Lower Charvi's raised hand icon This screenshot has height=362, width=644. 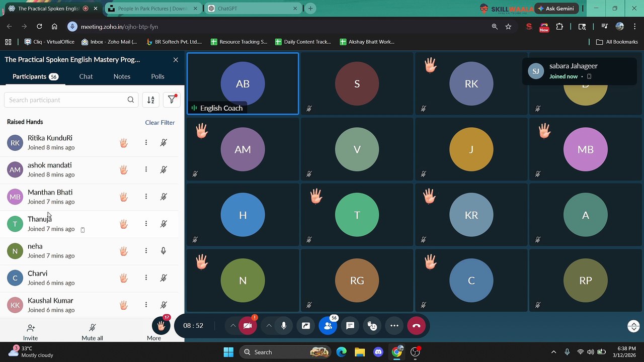124,278
